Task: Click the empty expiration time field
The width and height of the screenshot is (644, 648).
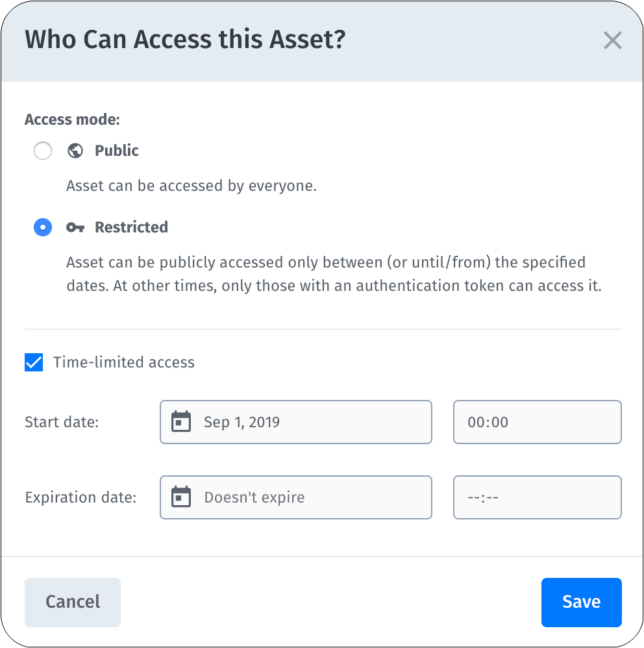Action: coord(537,497)
